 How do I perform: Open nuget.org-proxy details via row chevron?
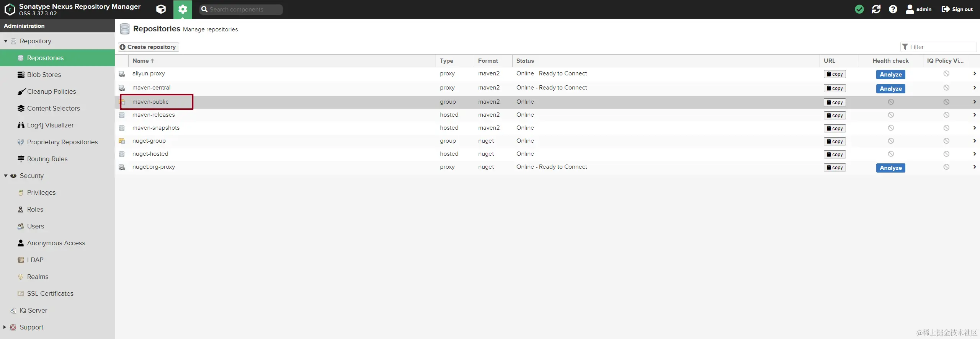point(974,167)
